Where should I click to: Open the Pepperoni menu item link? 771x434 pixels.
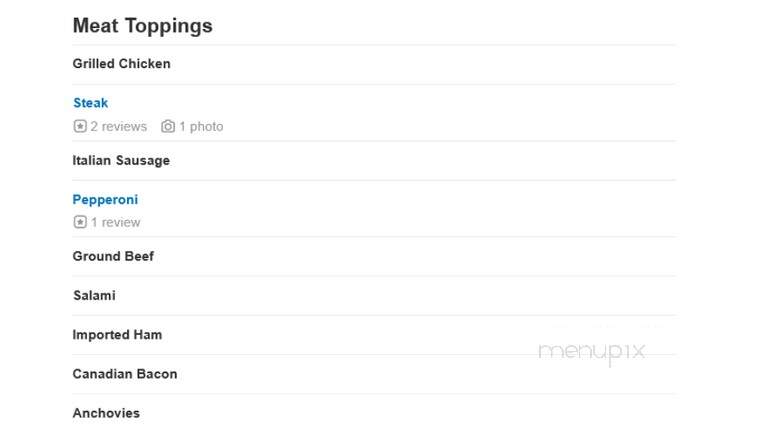(105, 200)
